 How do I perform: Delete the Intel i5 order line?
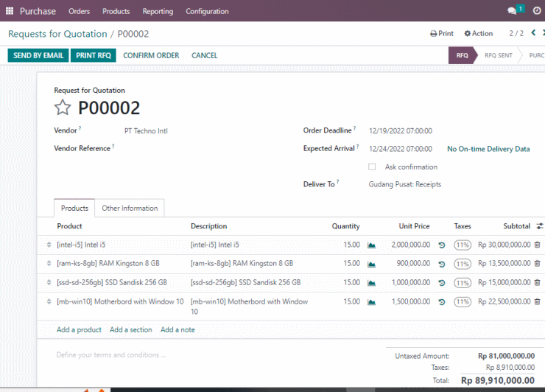point(537,245)
